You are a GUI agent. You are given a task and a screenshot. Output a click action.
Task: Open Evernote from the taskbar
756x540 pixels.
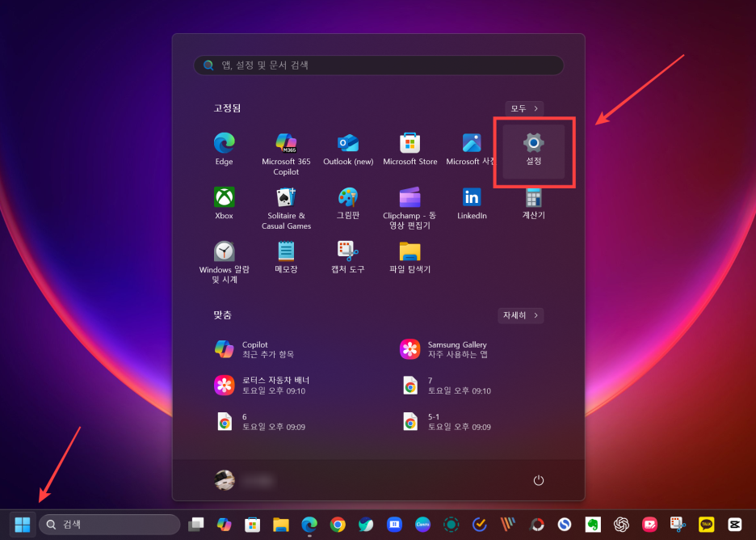(593, 524)
